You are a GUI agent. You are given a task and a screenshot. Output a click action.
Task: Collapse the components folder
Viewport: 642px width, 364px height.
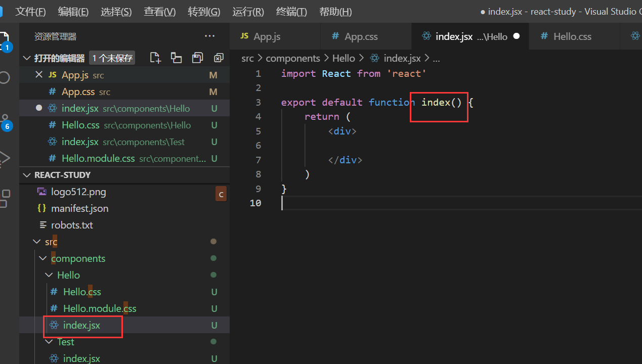tap(42, 258)
